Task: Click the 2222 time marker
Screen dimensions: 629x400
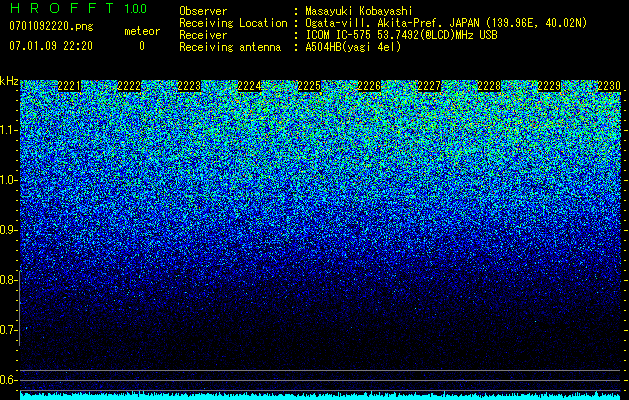Action: (x=129, y=86)
